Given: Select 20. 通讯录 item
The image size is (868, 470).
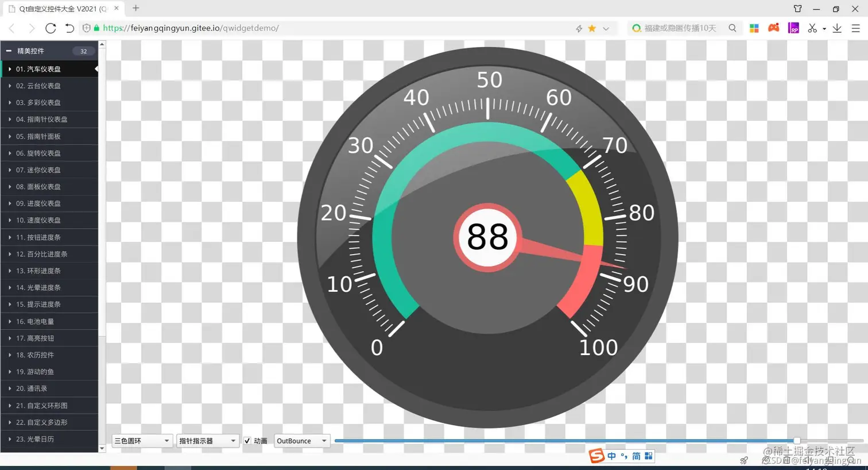Looking at the screenshot, I should (x=49, y=388).
